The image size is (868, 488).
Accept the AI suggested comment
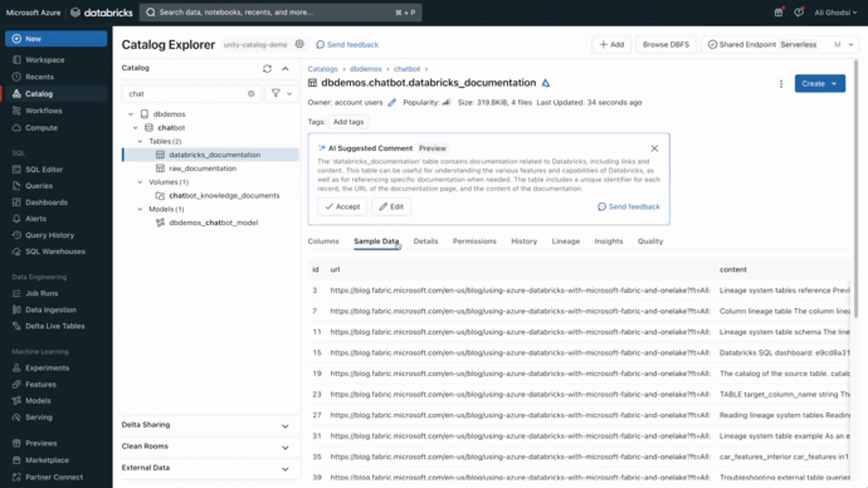tap(342, 207)
